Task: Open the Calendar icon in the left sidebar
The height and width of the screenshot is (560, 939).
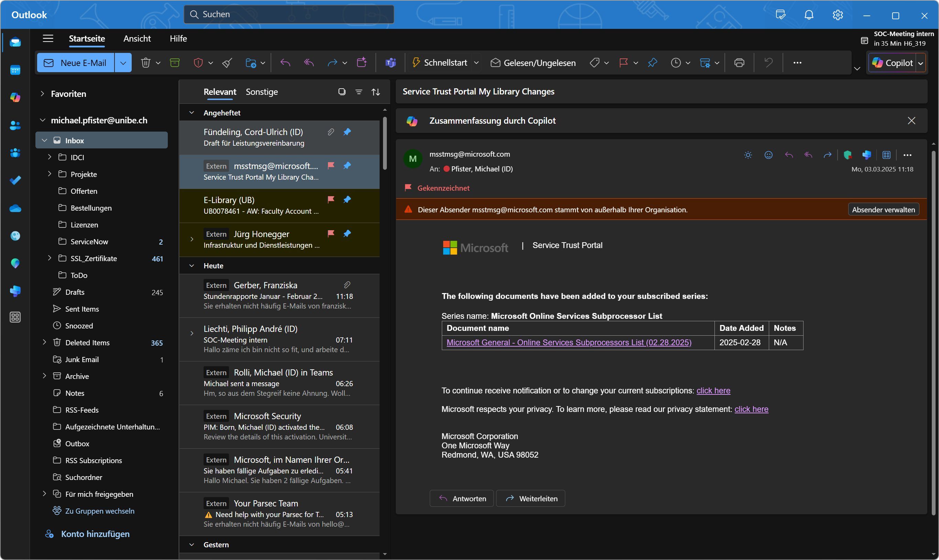Action: tap(15, 70)
